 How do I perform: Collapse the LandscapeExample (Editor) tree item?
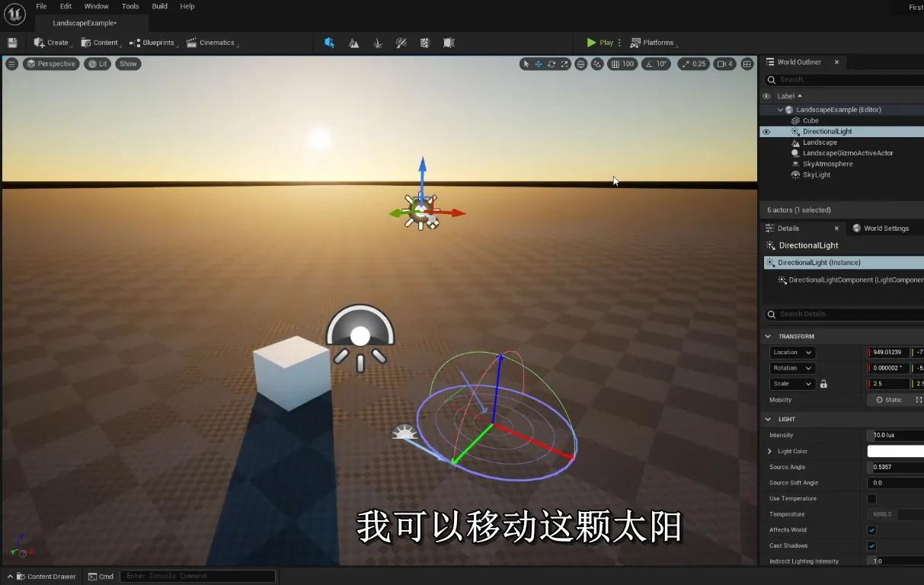point(780,109)
